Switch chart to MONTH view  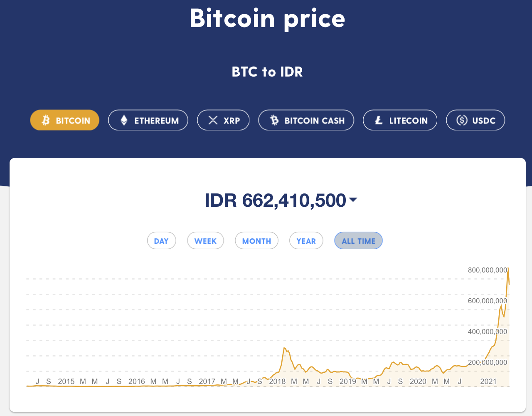click(256, 240)
